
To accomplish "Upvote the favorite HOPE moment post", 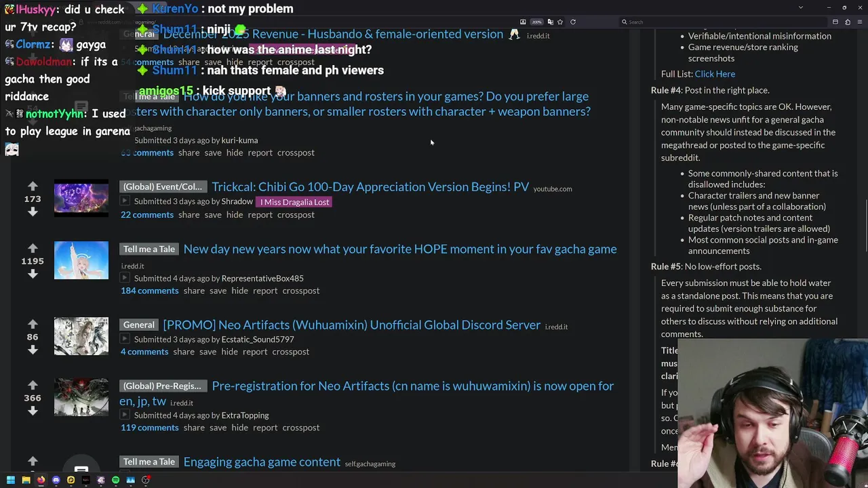I will (33, 248).
